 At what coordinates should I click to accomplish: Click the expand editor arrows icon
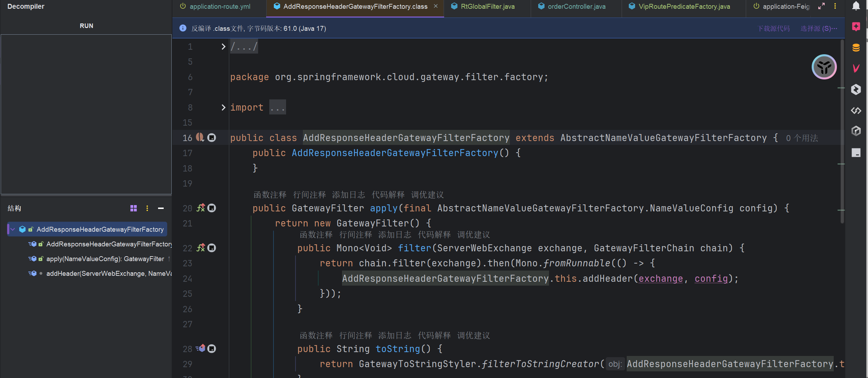[x=821, y=6]
